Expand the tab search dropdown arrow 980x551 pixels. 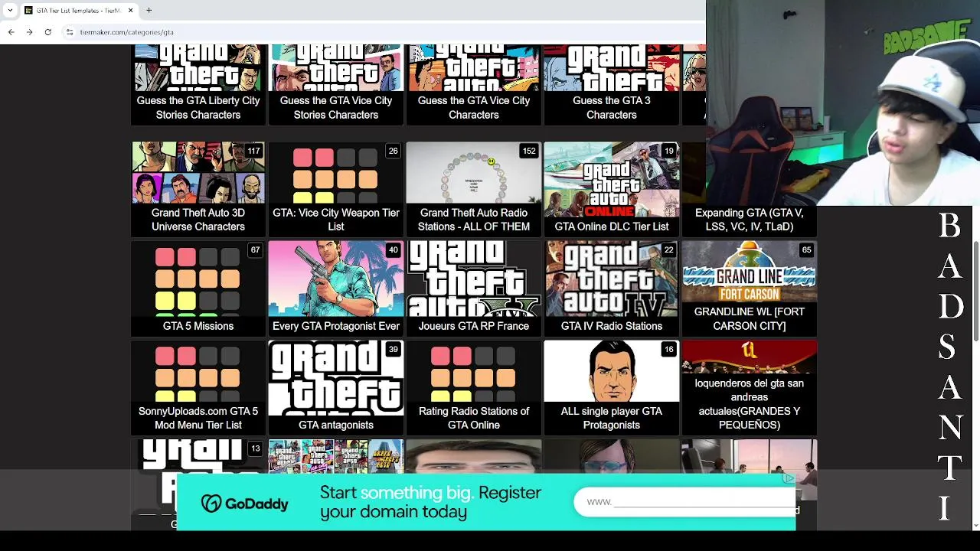[x=10, y=11]
